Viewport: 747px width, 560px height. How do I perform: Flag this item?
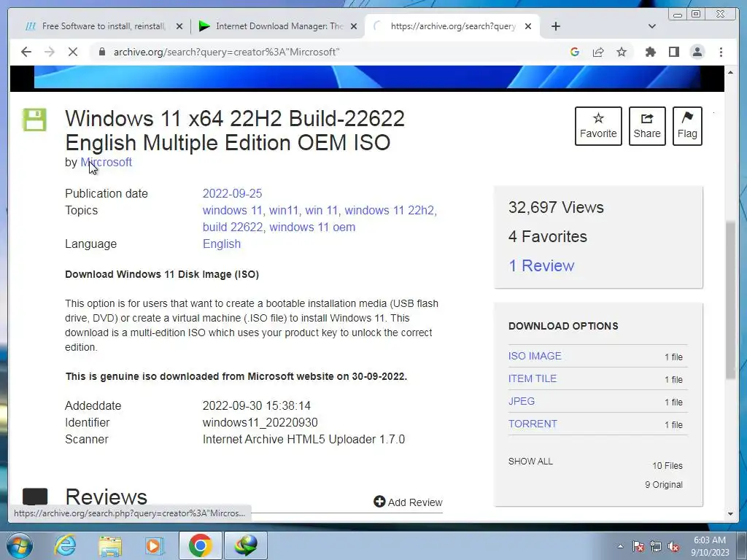pos(687,126)
